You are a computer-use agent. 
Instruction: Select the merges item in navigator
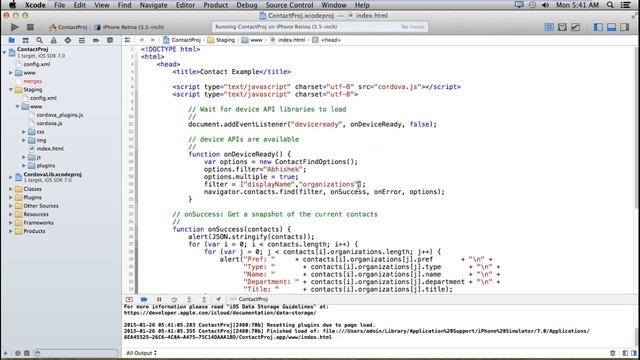pyautogui.click(x=32, y=81)
